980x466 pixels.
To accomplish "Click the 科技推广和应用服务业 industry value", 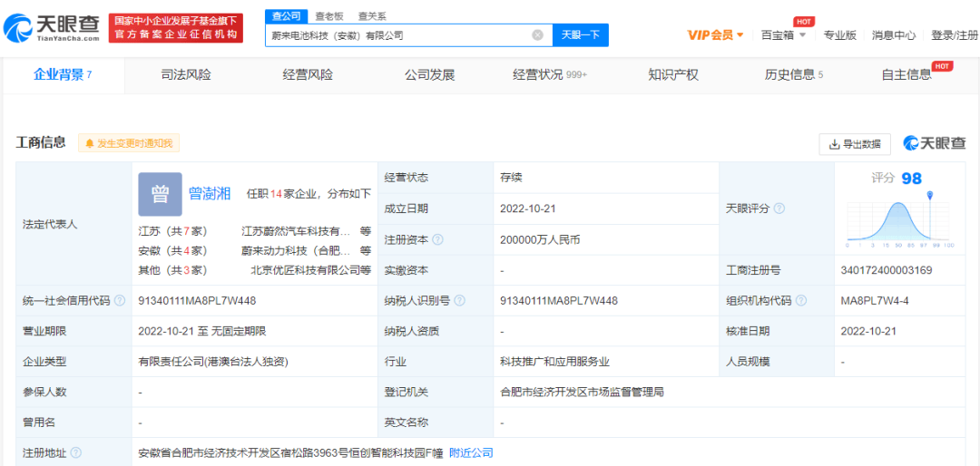I will click(x=555, y=362).
